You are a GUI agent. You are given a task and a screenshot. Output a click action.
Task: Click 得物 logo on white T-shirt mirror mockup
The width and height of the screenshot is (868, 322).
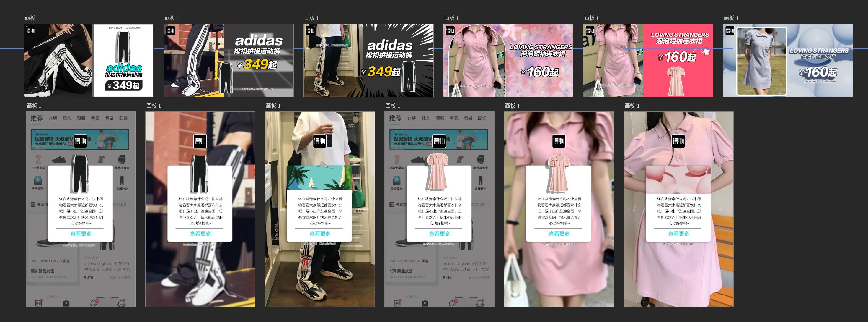coord(319,141)
